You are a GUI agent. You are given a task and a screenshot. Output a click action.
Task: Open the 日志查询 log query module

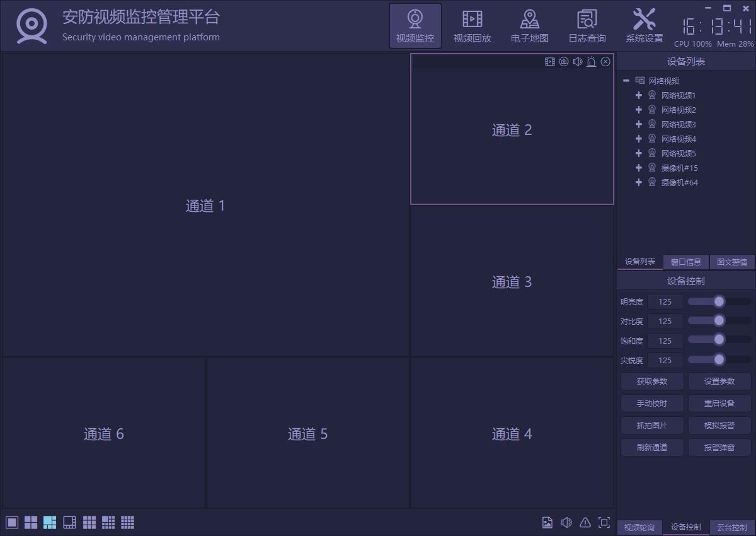coord(587,26)
